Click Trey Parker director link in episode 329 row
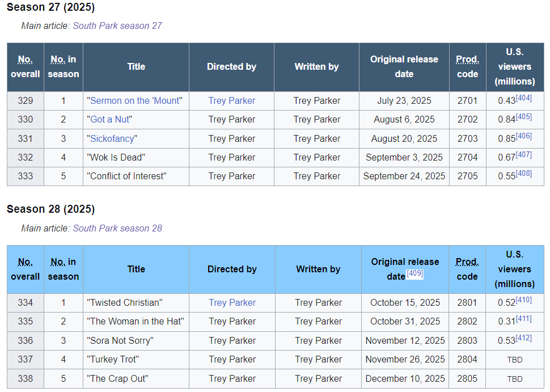The height and width of the screenshot is (392, 550). pyautogui.click(x=232, y=101)
